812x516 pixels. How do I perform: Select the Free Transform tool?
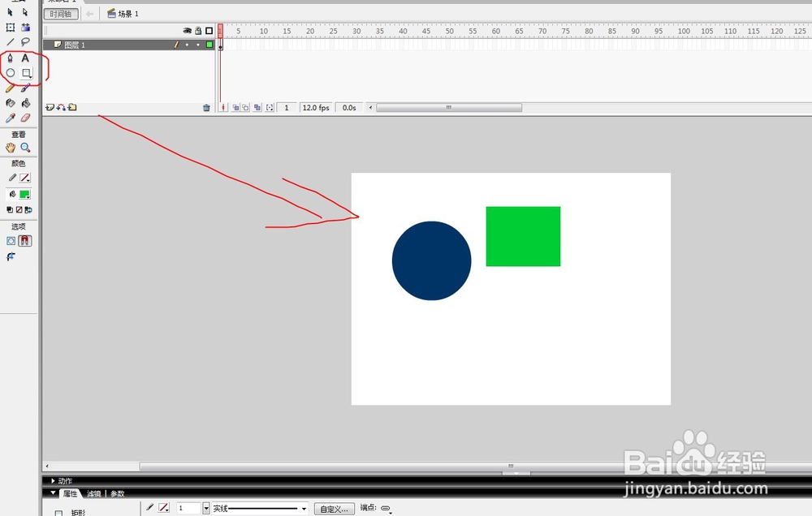tap(10, 28)
